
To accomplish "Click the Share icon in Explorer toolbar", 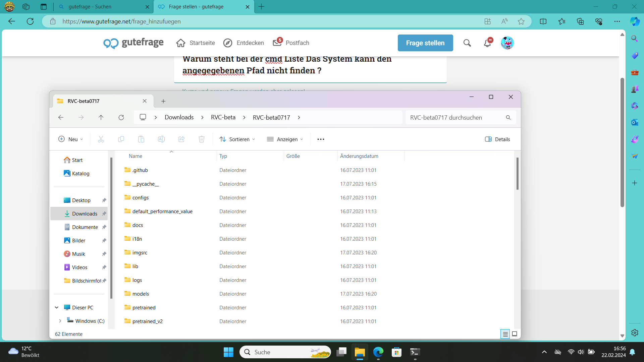I will click(181, 139).
